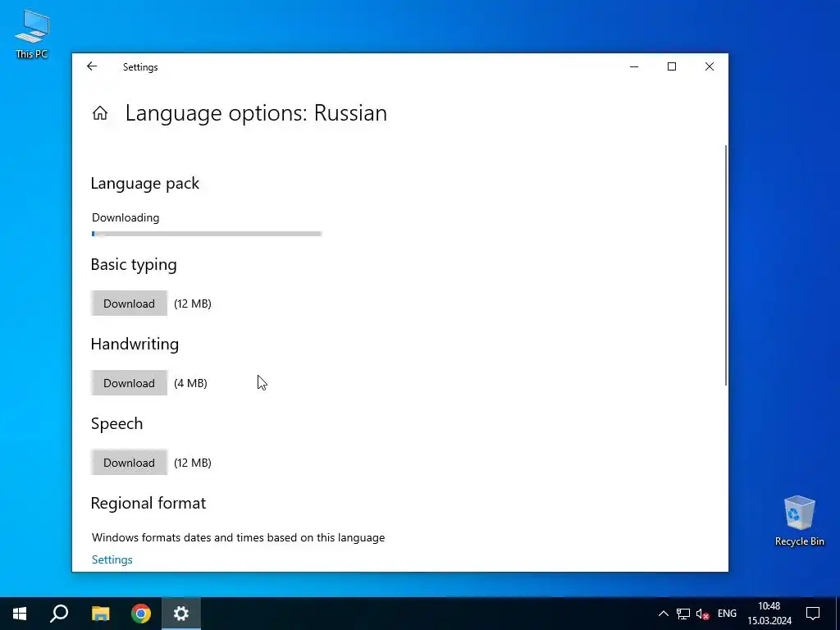Click the 'Language pack' heading
840x630 pixels.
click(144, 183)
